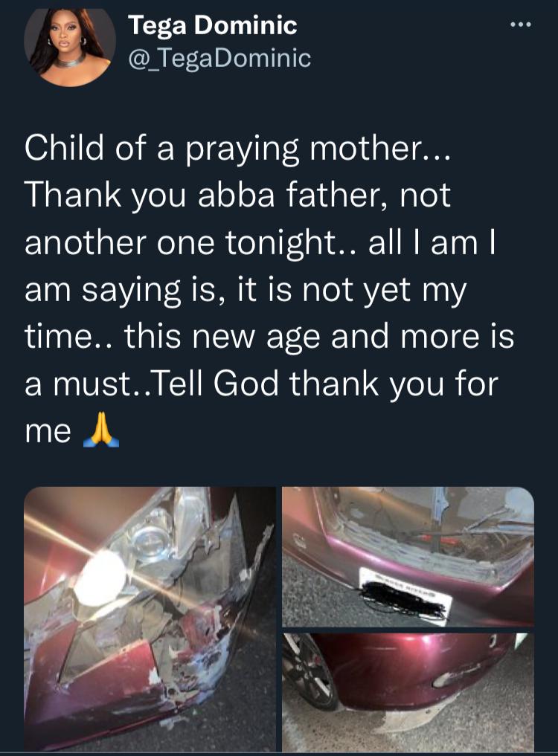The image size is (558, 756).
Task: Click the blacked-out license plate in photo
Action: pos(405,598)
